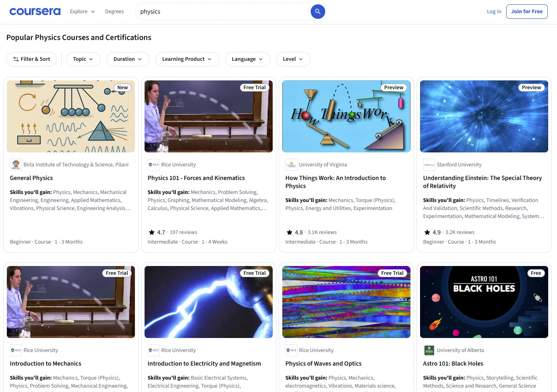Expand the Level filter options
557x392 pixels.
point(293,59)
